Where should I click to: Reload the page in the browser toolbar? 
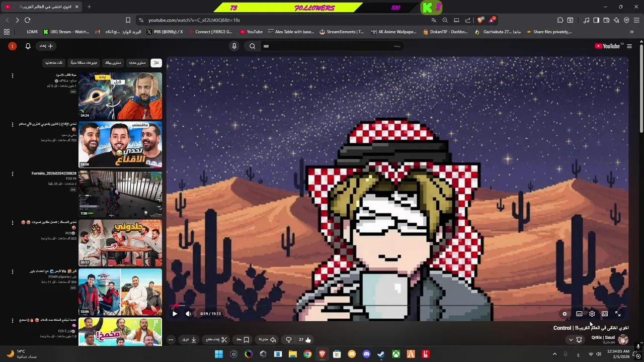pyautogui.click(x=27, y=20)
